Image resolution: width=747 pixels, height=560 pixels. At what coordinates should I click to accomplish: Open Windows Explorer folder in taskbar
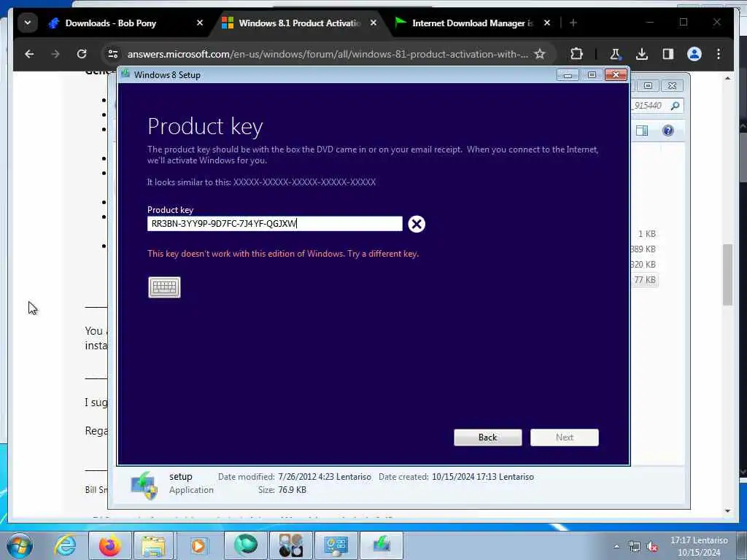coord(153,545)
